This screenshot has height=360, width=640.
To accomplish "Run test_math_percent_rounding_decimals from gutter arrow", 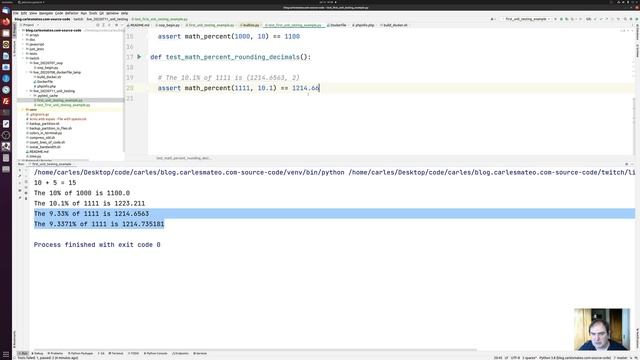I will coord(139,57).
